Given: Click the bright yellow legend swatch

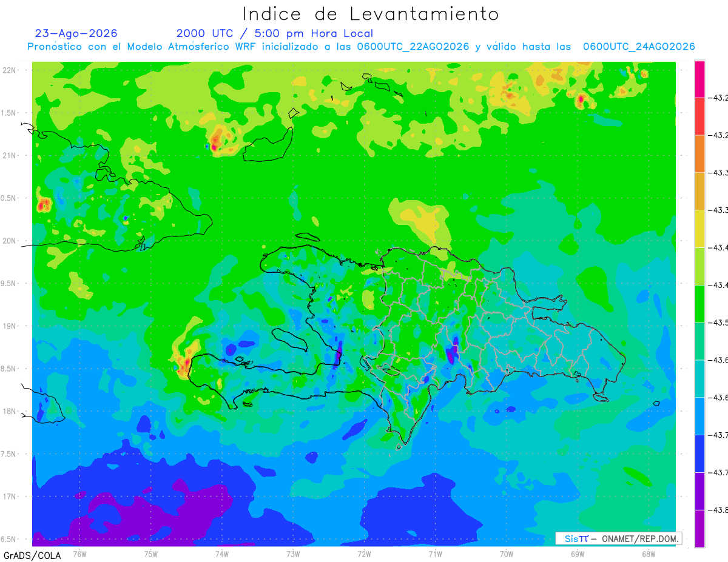Looking at the screenshot, I should pyautogui.click(x=699, y=229).
